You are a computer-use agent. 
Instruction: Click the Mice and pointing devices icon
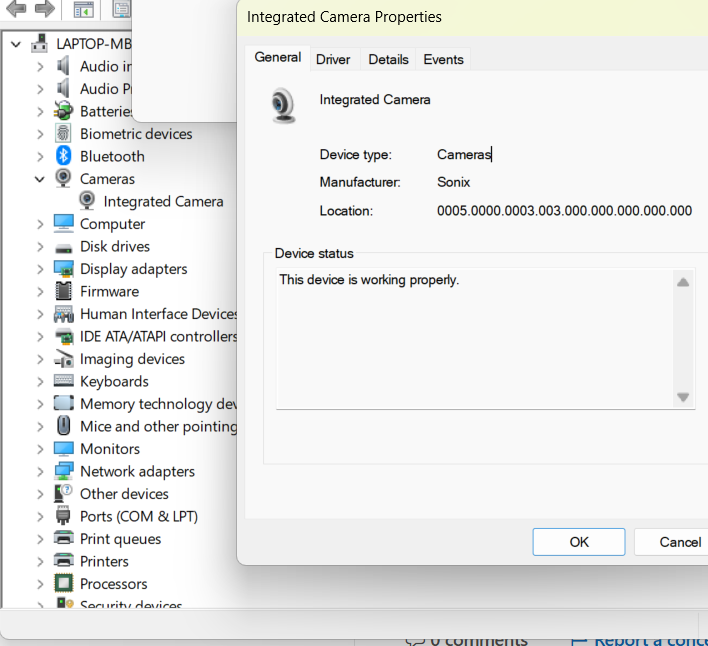click(63, 426)
